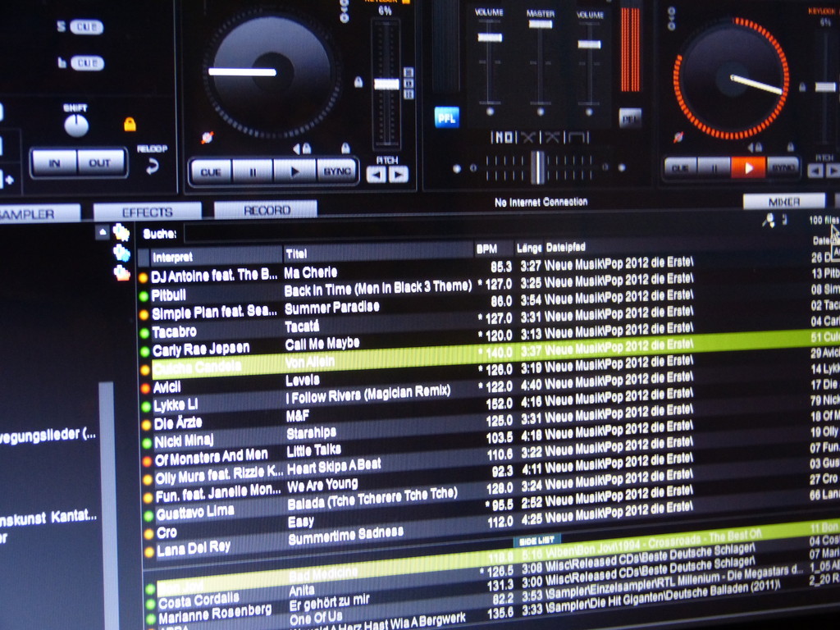The width and height of the screenshot is (840, 630).
Task: Switch to the RECORD tab
Action: click(x=266, y=210)
